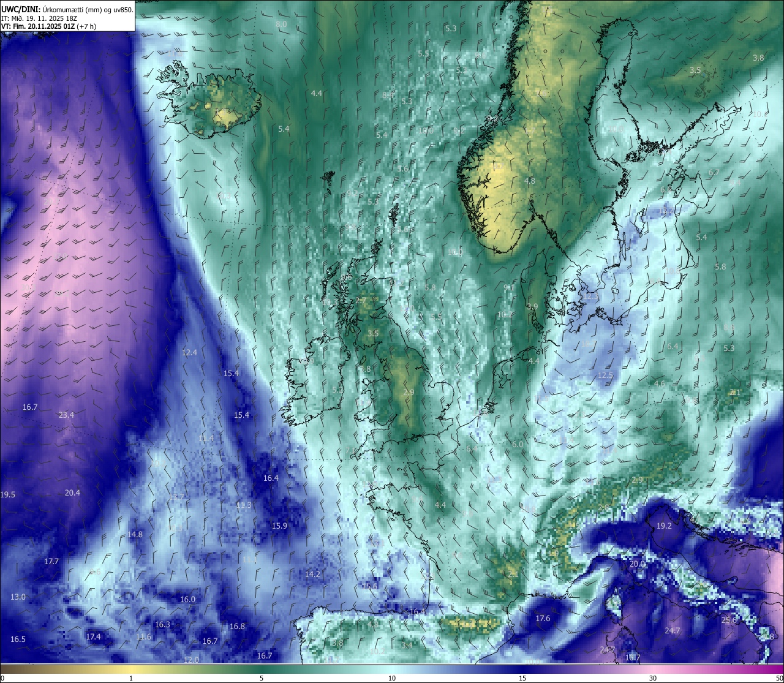The height and width of the screenshot is (683, 784).
Task: Click the 19.2 value label
Action: (x=664, y=526)
